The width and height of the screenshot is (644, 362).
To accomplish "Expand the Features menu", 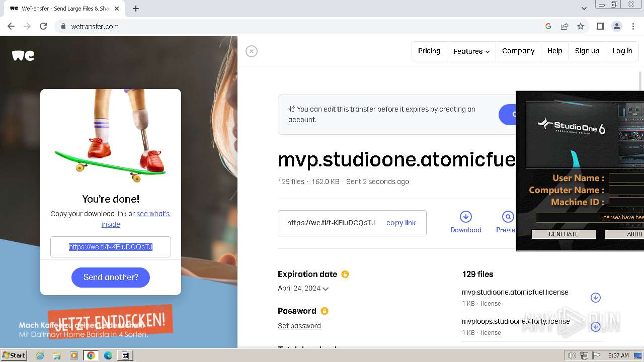I will 471,51.
